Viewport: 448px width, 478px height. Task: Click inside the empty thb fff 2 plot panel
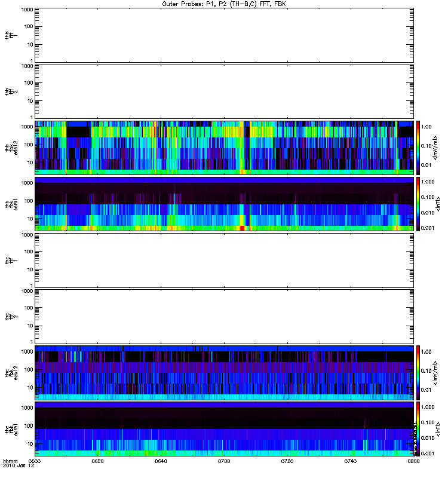225,91
